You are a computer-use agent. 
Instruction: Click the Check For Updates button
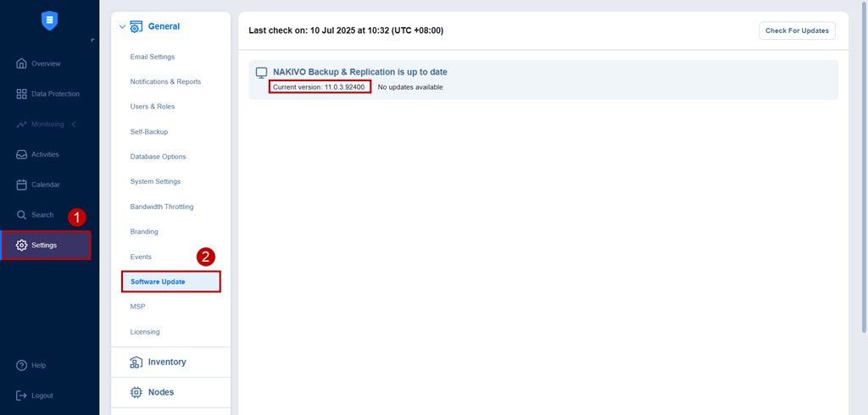point(797,30)
